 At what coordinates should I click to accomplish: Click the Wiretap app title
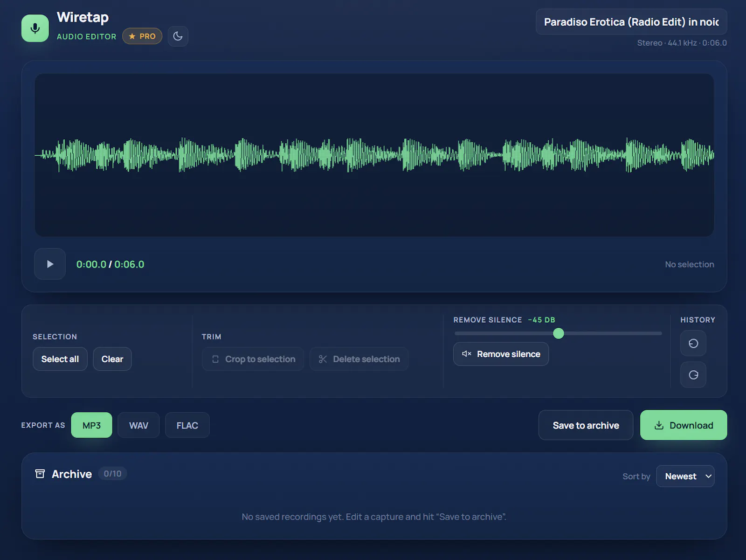[x=83, y=17]
